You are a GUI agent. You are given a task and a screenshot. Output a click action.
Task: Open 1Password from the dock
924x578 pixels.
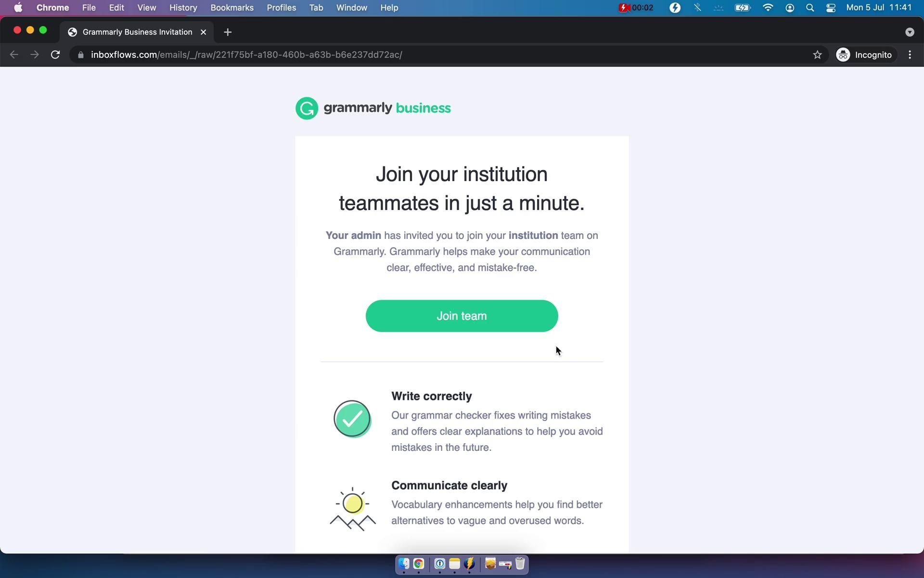439,564
